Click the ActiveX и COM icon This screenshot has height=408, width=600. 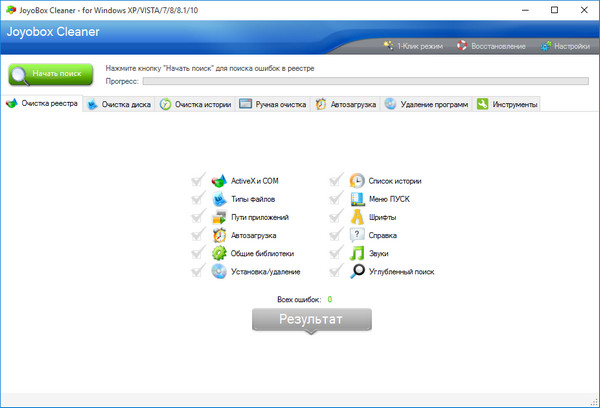click(219, 181)
